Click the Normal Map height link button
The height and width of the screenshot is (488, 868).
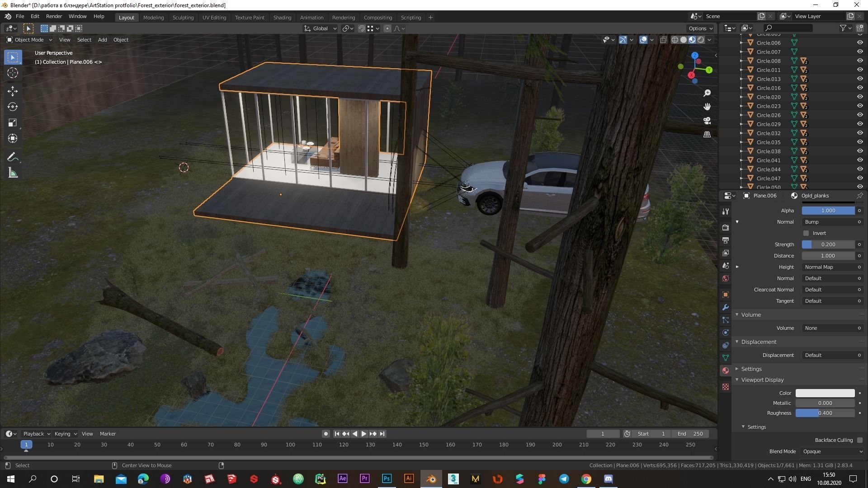[832, 267]
